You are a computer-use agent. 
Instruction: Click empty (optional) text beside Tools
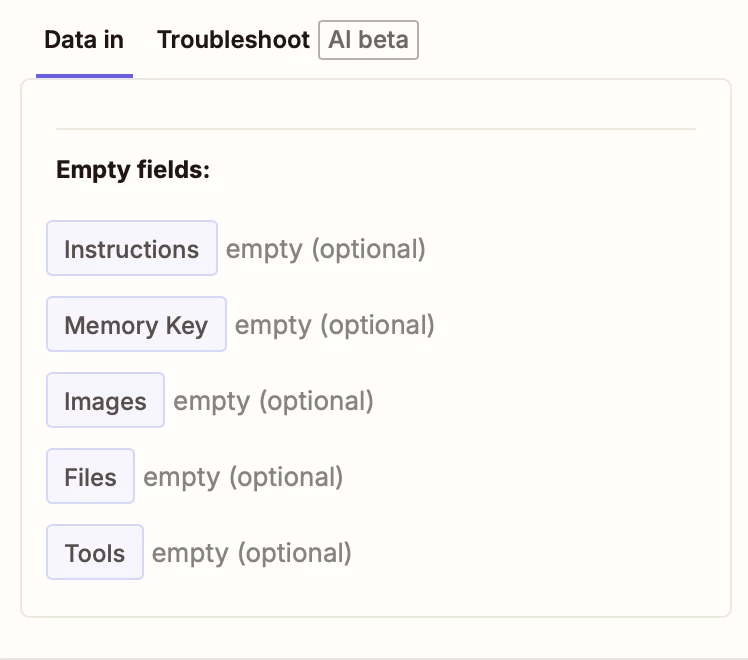(x=251, y=554)
